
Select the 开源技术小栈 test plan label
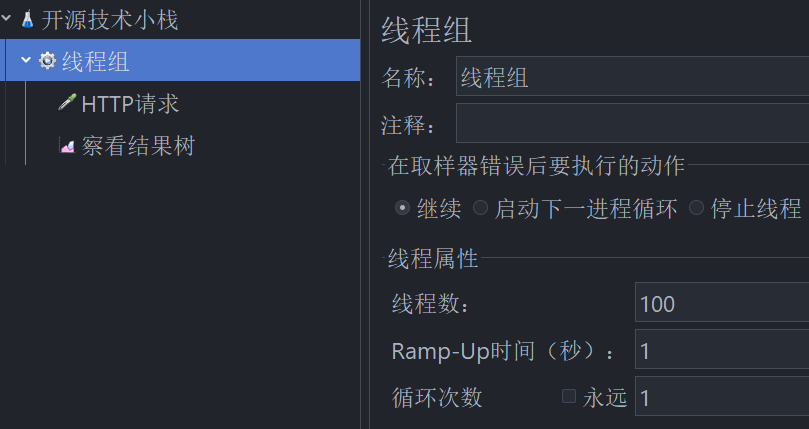pyautogui.click(x=110, y=20)
